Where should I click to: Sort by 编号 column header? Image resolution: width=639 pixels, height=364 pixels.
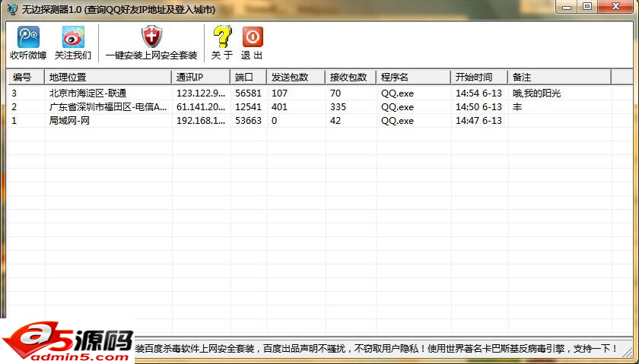26,77
